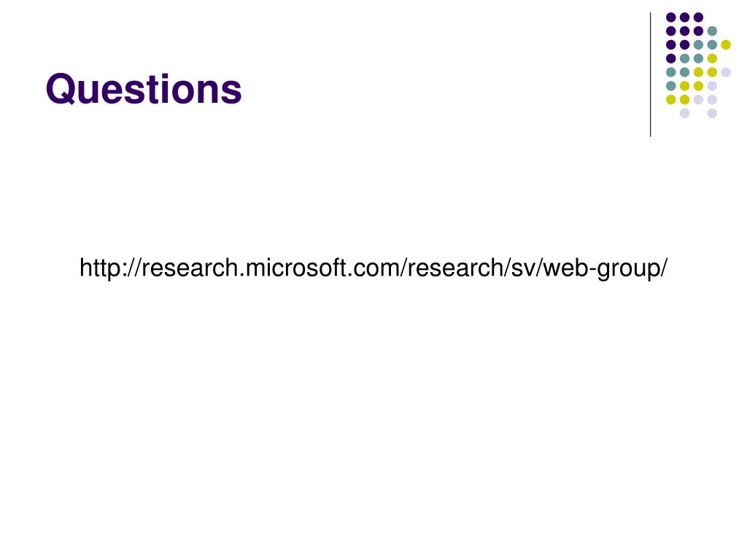Click 'web-group' at the URL's end
Viewport: 747px width, 560px height.
coord(603,269)
